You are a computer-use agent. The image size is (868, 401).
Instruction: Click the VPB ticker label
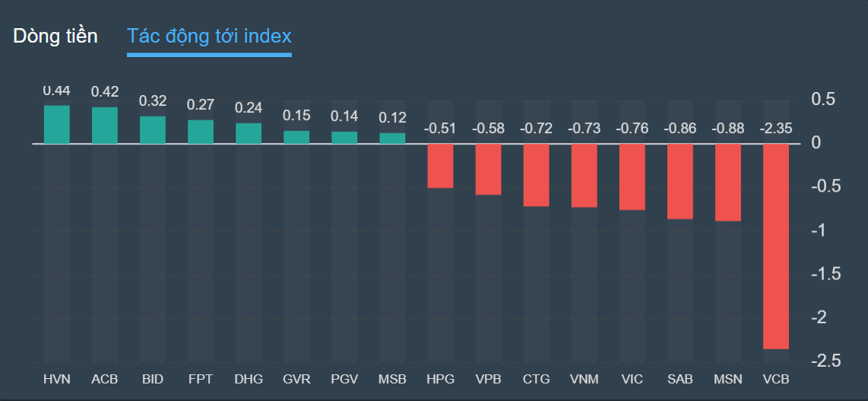tap(488, 379)
